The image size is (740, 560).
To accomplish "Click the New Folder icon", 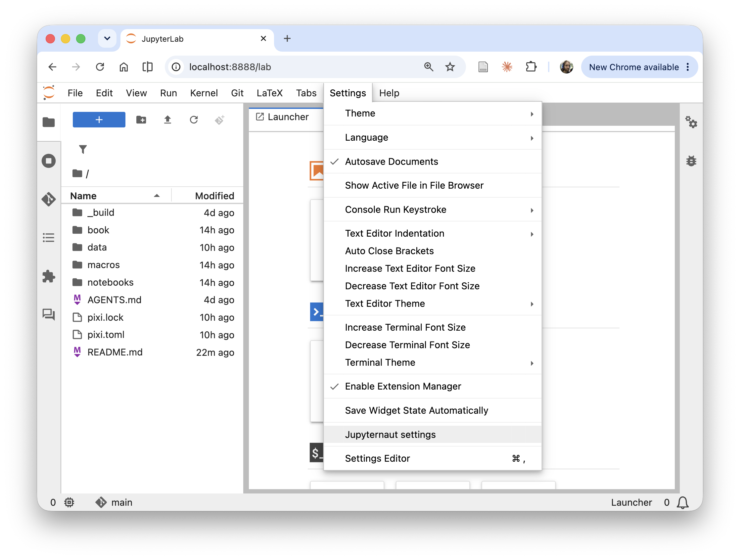I will (141, 120).
